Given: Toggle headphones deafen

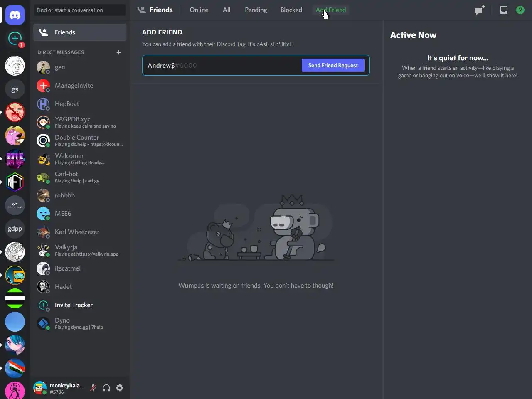Looking at the screenshot, I should pos(106,388).
